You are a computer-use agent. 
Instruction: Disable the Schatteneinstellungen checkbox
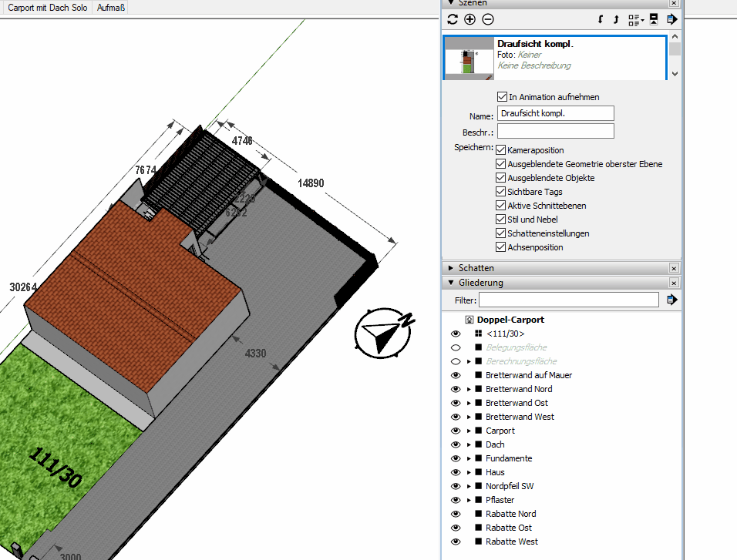pyautogui.click(x=501, y=233)
